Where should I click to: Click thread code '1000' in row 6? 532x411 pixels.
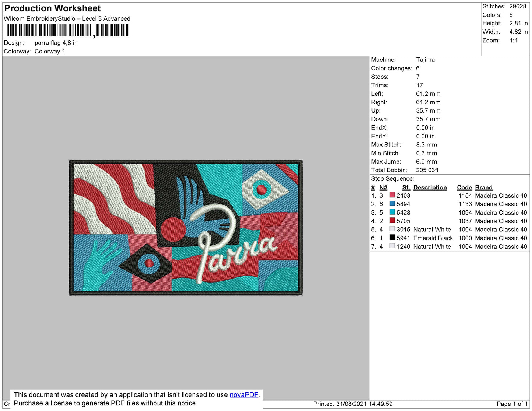click(465, 238)
